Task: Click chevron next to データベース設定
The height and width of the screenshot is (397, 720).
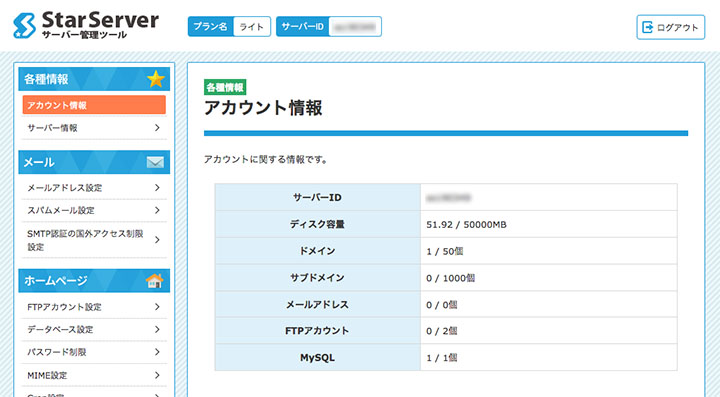Action: click(157, 329)
